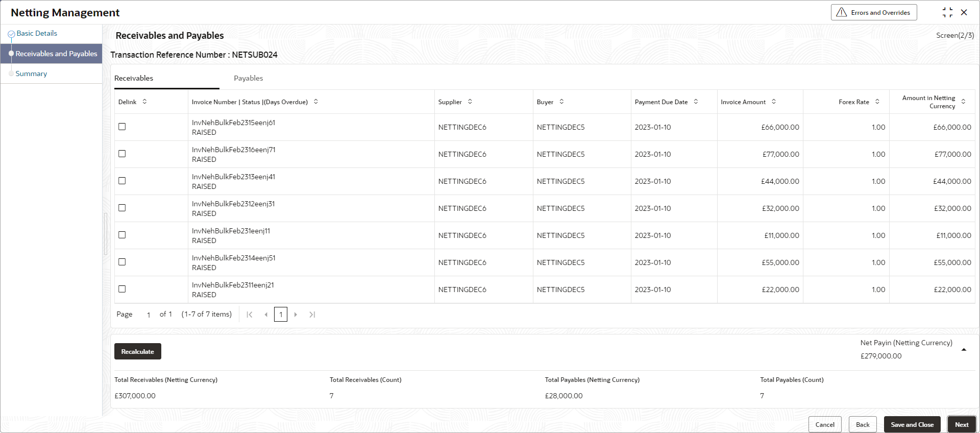
Task: Tick delink checkbox for InvNehBulkFeb2312eenj31
Action: [122, 208]
